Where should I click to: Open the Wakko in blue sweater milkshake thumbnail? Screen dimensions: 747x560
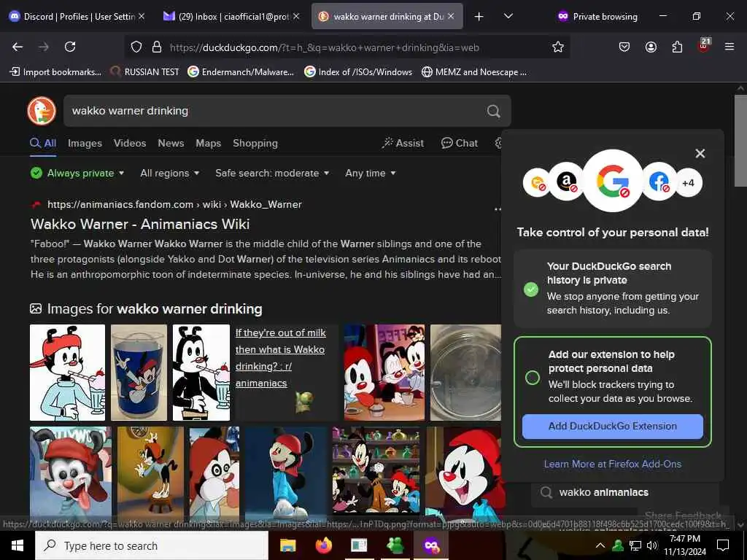coord(68,373)
